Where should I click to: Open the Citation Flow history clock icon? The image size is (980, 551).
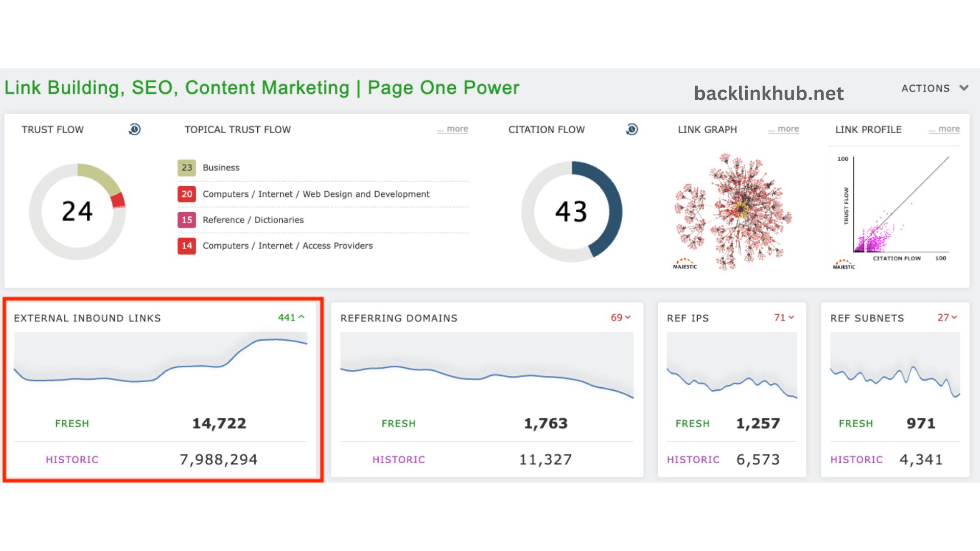[632, 129]
